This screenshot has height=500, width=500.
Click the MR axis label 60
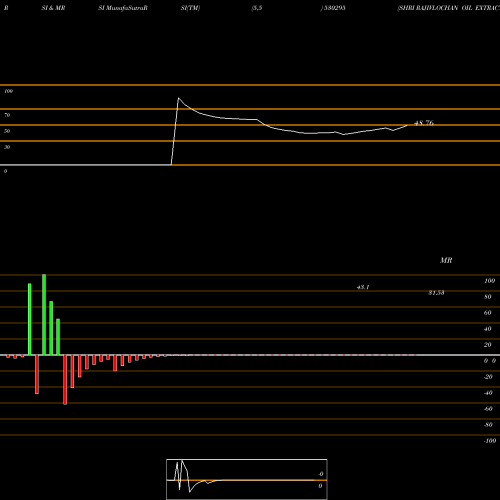click(488, 313)
